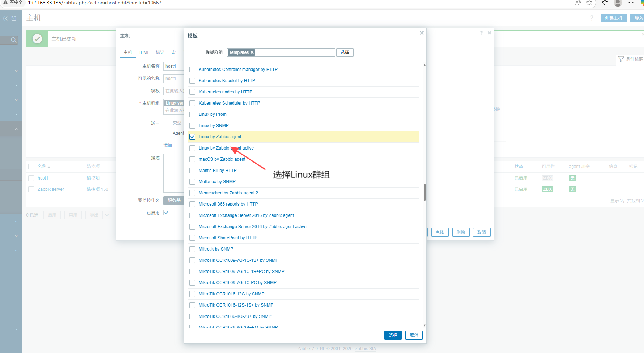Click the 创建主机 create host button
The width and height of the screenshot is (644, 353).
[x=614, y=18]
